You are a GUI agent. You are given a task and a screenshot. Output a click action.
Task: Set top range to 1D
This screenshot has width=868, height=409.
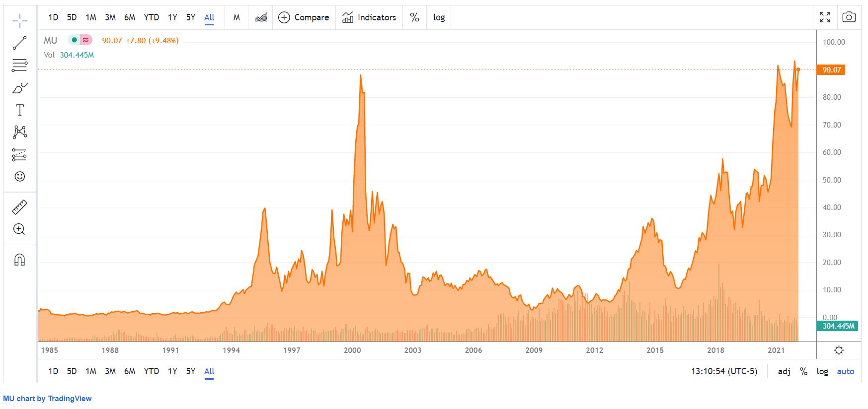point(53,17)
